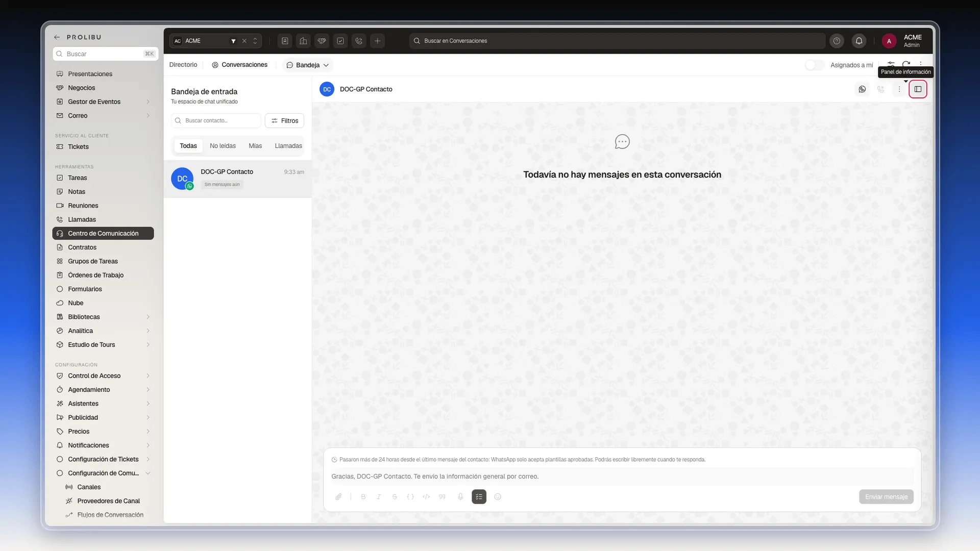Go back with the PROLIBU arrow

(57, 37)
